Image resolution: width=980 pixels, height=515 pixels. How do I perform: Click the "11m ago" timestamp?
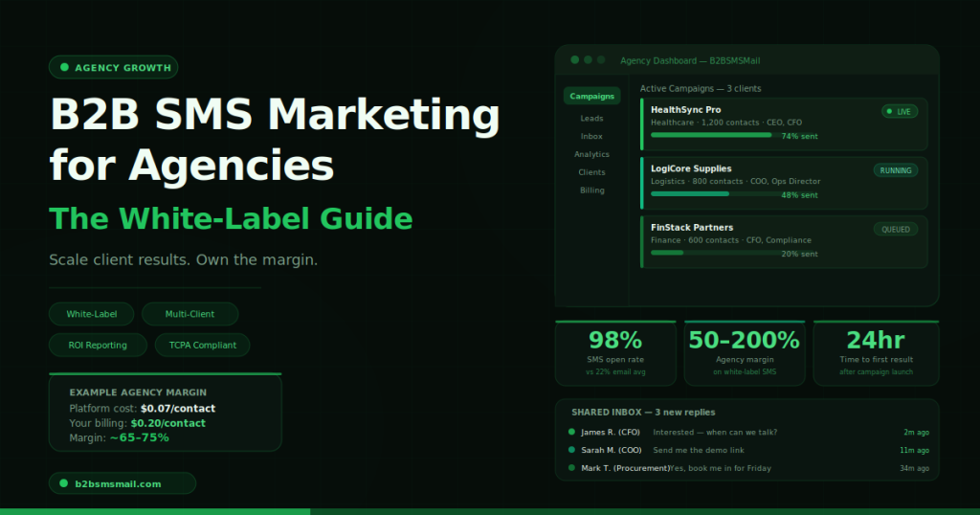pyautogui.click(x=914, y=451)
